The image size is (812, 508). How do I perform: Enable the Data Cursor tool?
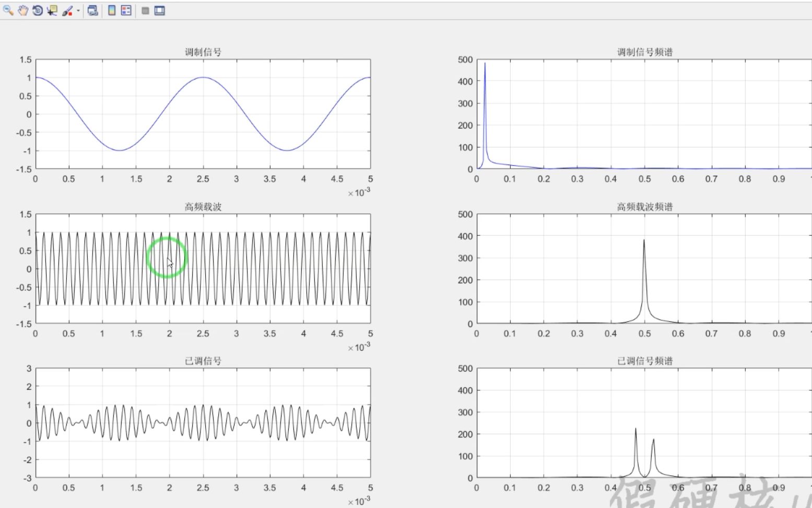(x=52, y=10)
